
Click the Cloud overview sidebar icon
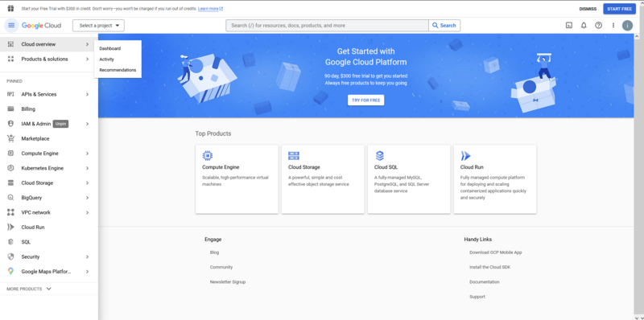10,44
